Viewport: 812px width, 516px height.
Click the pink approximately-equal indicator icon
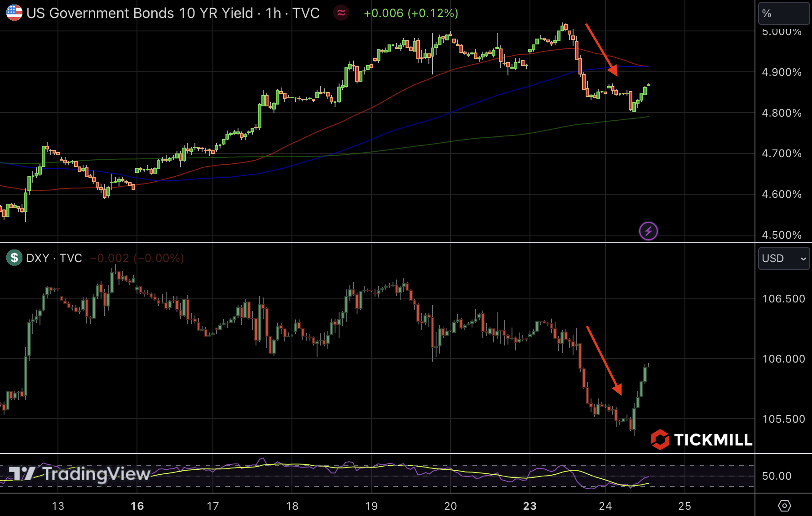pyautogui.click(x=341, y=13)
